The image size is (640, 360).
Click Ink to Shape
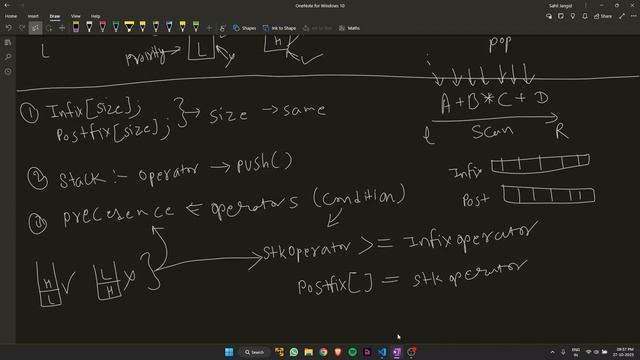(280, 28)
